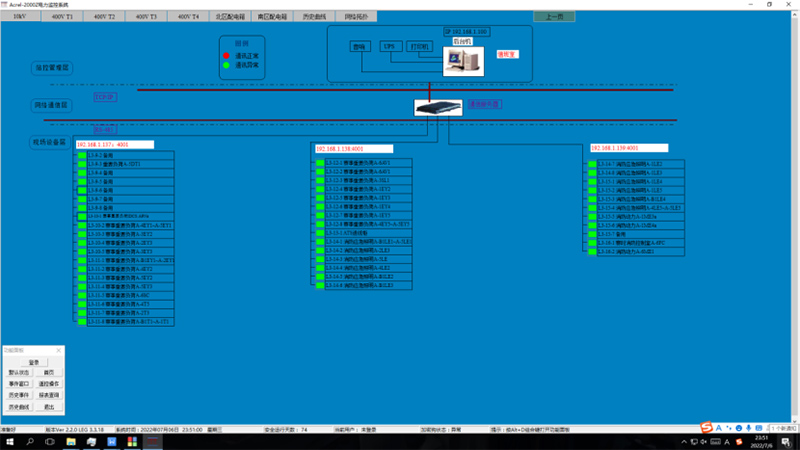This screenshot has height=450, width=800.
Task: Open the 400V T1 tab
Action: point(62,17)
